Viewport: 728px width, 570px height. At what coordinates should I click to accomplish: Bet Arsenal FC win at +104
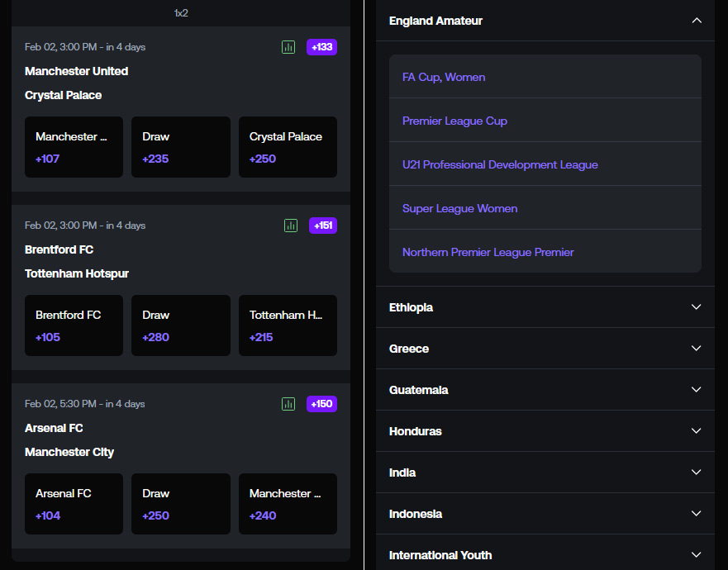(74, 504)
